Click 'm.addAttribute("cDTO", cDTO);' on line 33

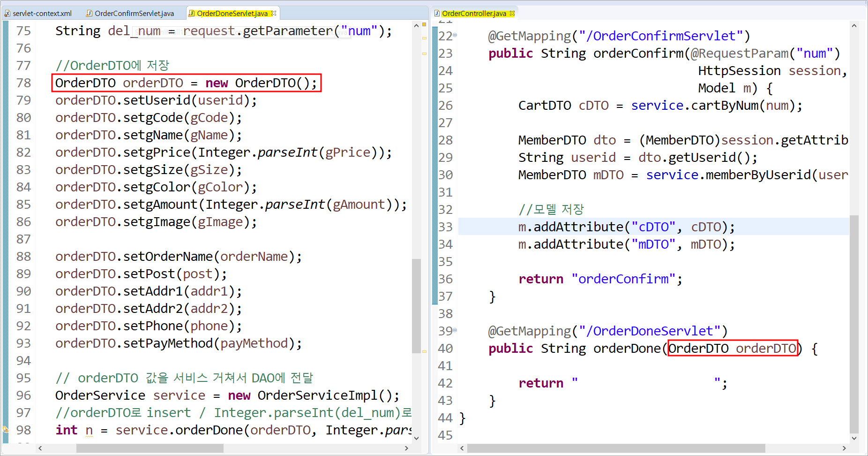pos(627,227)
